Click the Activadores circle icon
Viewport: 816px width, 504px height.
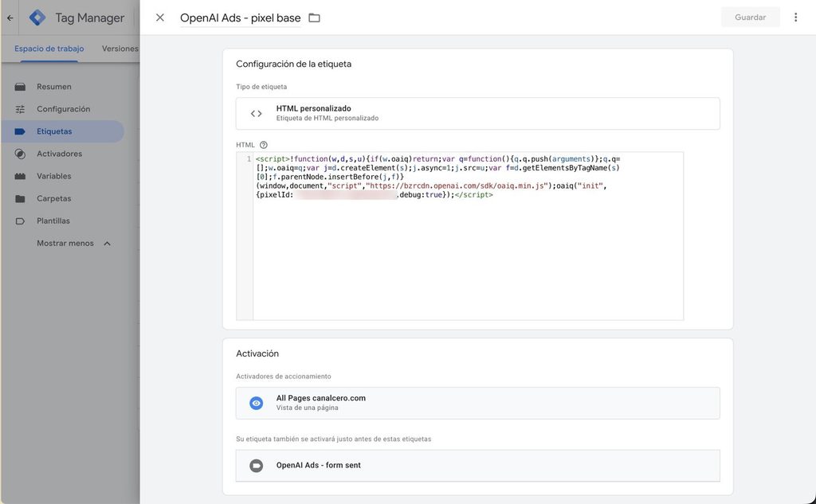(20, 154)
